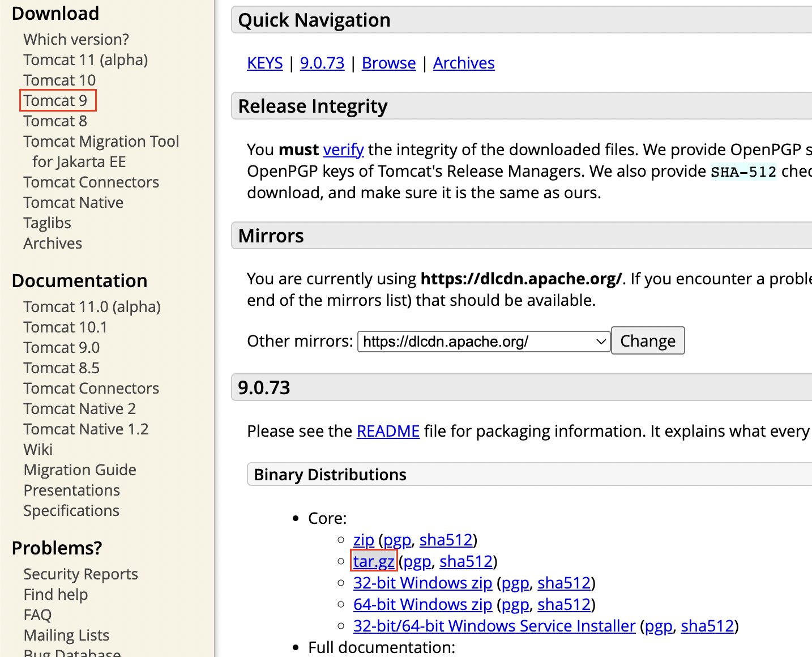Open the Taglibs download link
The image size is (812, 657).
coord(48,223)
